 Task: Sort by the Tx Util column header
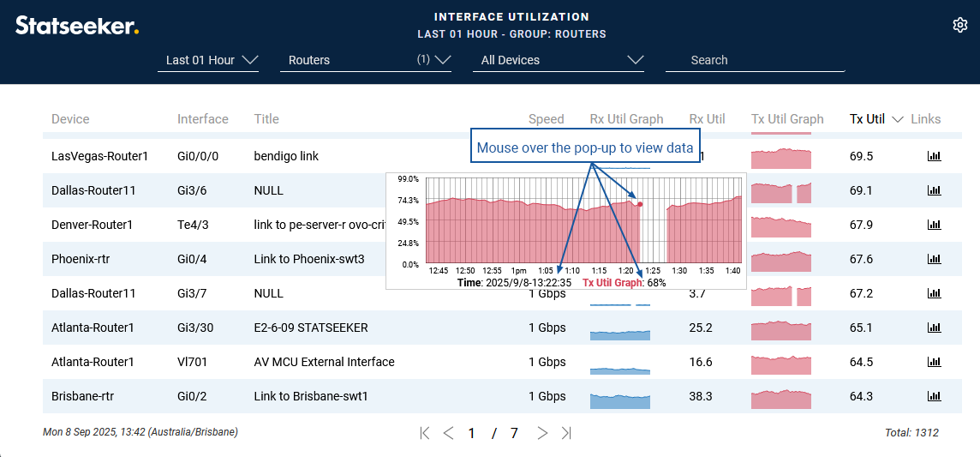coord(867,119)
